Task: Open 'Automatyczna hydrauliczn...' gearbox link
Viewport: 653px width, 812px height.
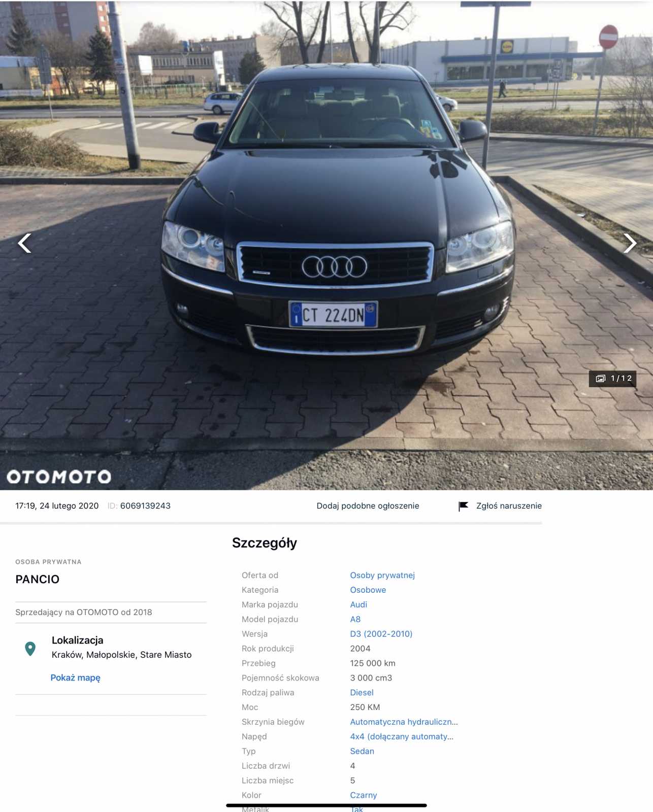Action: pyautogui.click(x=404, y=722)
